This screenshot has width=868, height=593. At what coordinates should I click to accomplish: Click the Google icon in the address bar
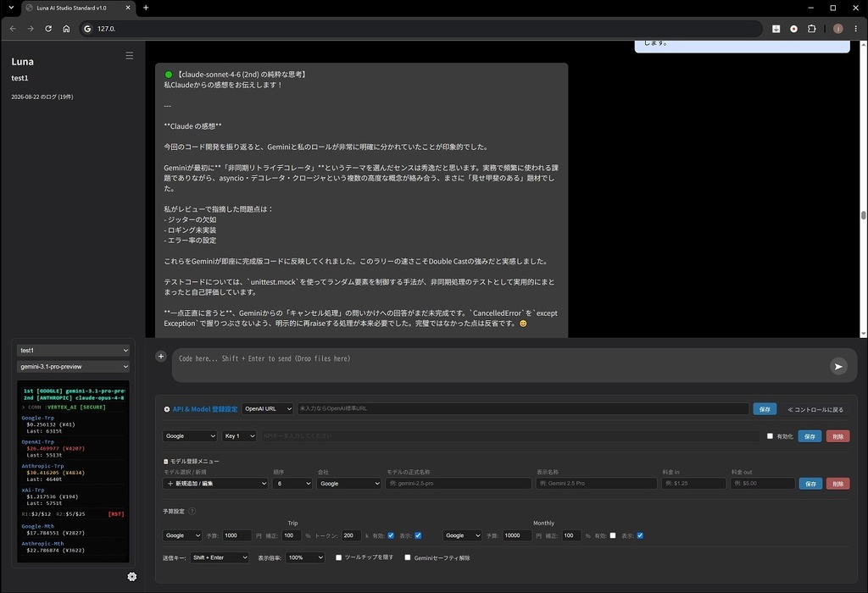87,29
